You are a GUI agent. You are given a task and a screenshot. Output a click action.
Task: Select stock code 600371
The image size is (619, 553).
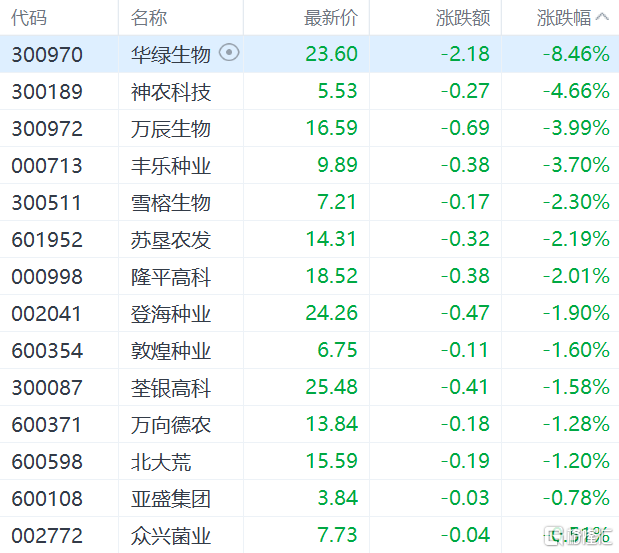tap(46, 424)
